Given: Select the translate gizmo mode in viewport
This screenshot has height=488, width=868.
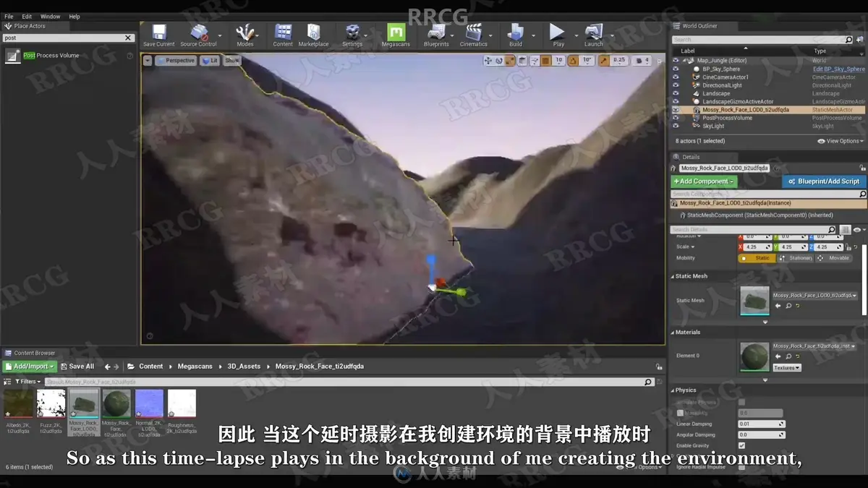Looking at the screenshot, I should pos(488,61).
